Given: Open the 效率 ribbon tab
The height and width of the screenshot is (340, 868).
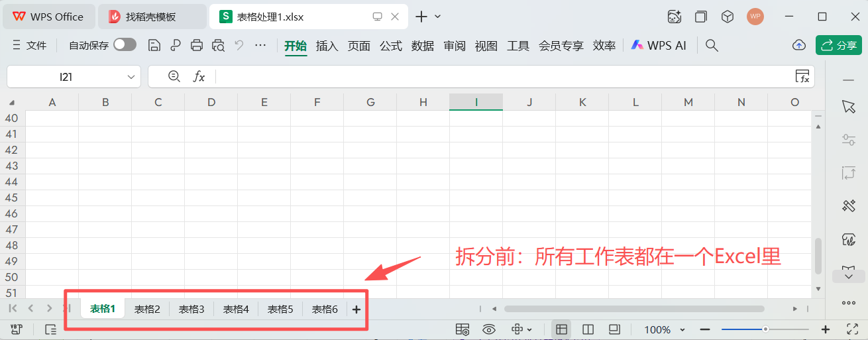Looking at the screenshot, I should (x=604, y=46).
